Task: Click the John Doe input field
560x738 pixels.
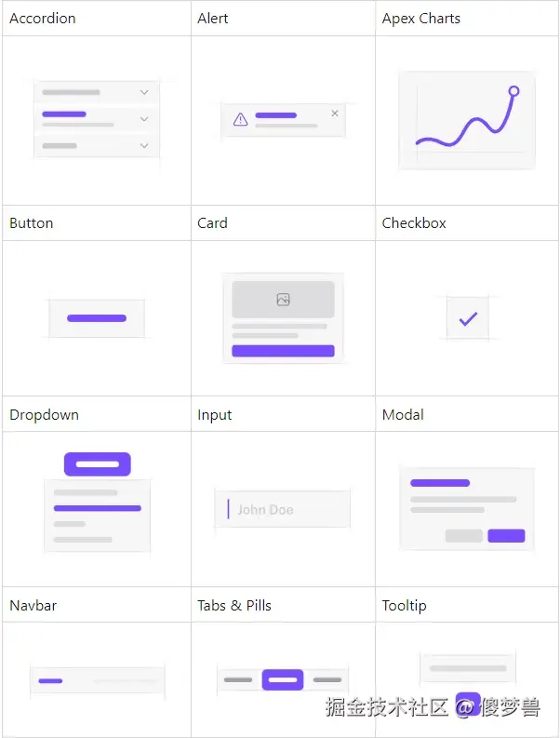Action: (283, 510)
